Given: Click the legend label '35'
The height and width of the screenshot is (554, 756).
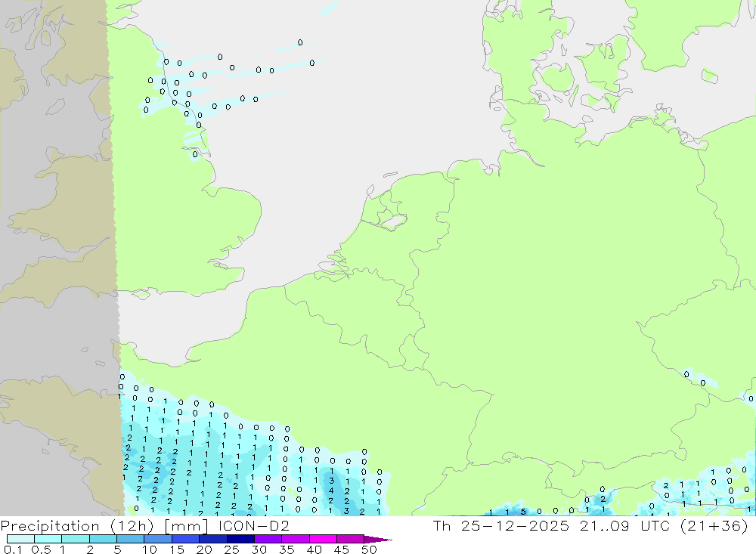Looking at the screenshot, I should coord(287,549).
